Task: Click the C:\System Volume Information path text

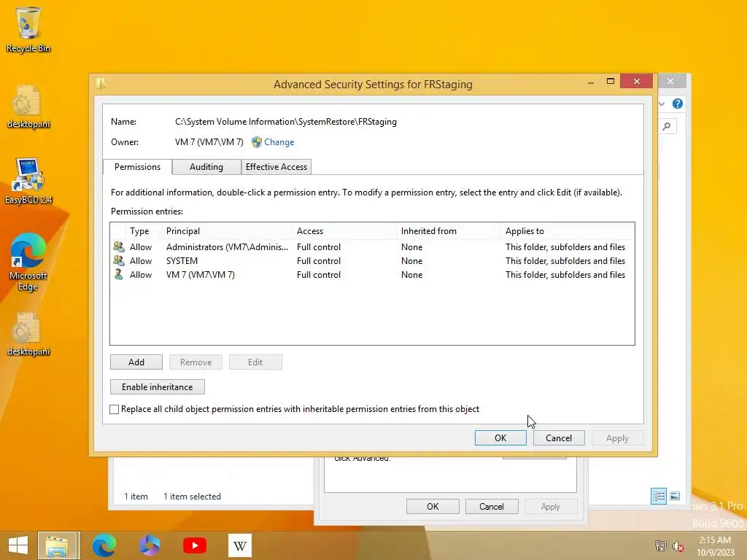Action: (x=286, y=122)
